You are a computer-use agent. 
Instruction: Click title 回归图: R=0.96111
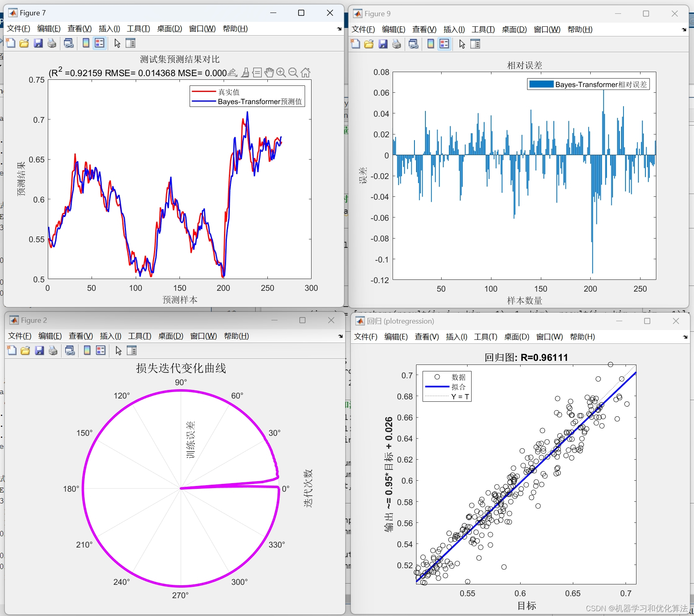tap(526, 357)
